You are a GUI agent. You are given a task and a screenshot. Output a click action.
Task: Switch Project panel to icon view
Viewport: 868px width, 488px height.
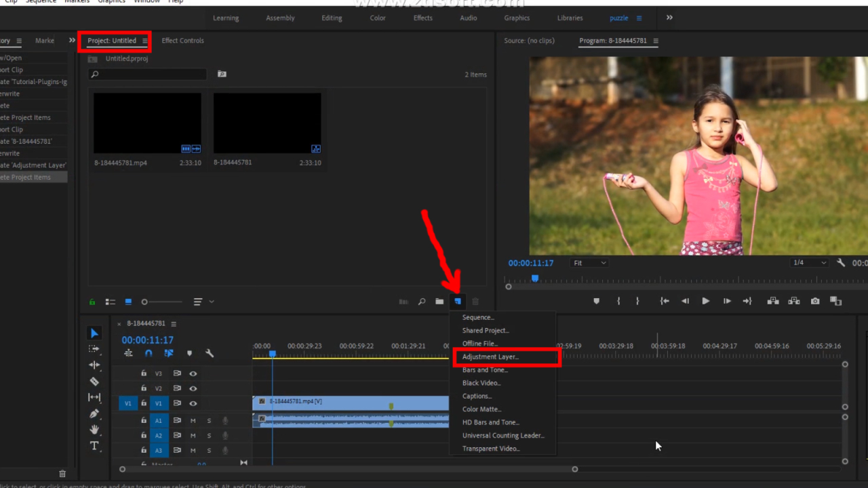pos(128,302)
